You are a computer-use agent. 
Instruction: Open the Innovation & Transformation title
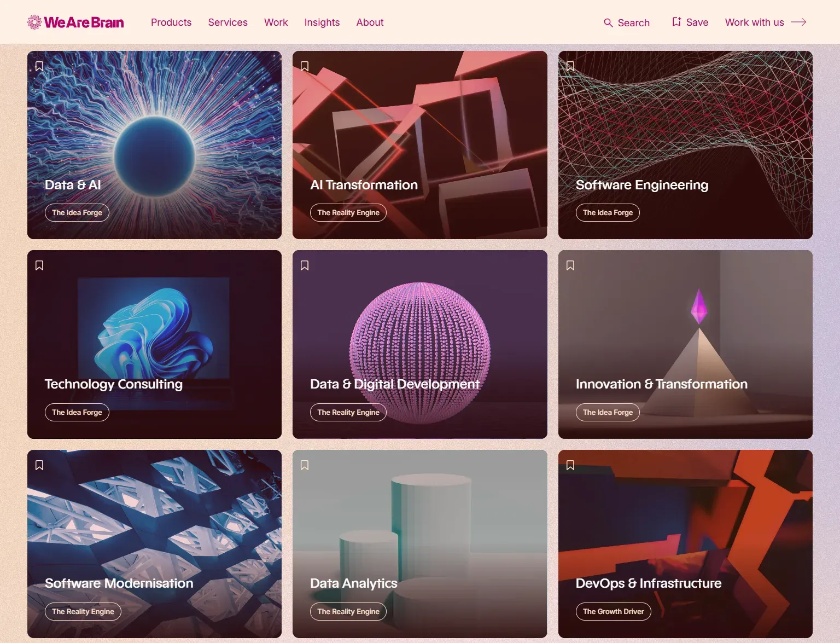662,384
